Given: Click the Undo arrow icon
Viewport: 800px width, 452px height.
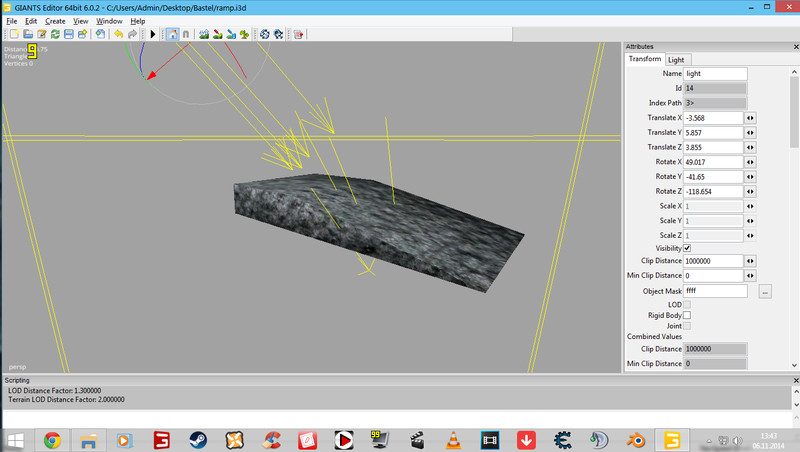Looking at the screenshot, I should 117,34.
